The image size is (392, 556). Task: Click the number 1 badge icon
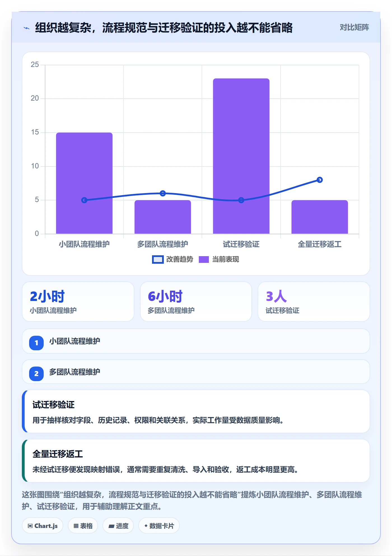tap(36, 343)
